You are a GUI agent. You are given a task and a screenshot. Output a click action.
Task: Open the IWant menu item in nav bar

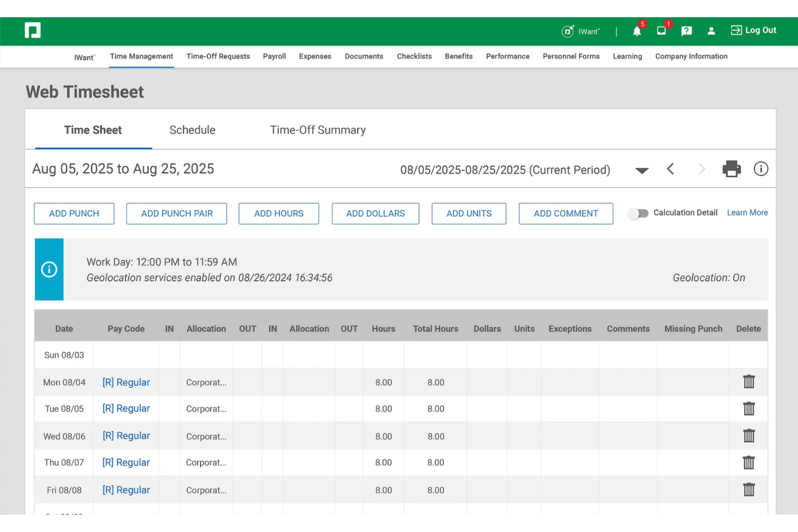pos(85,57)
